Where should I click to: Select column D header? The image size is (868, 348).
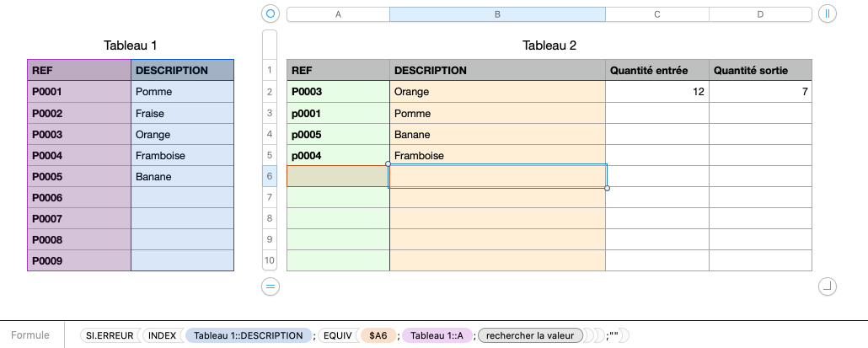coord(760,14)
